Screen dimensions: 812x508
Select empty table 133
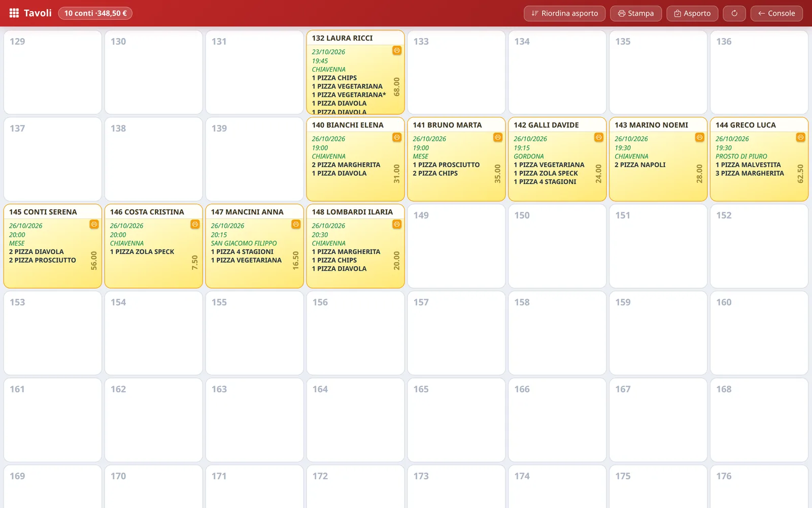tap(456, 72)
